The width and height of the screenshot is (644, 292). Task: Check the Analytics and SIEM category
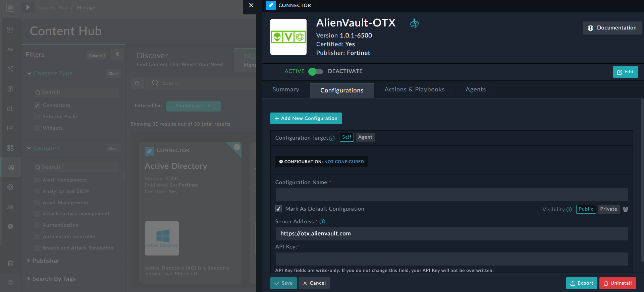click(37, 191)
